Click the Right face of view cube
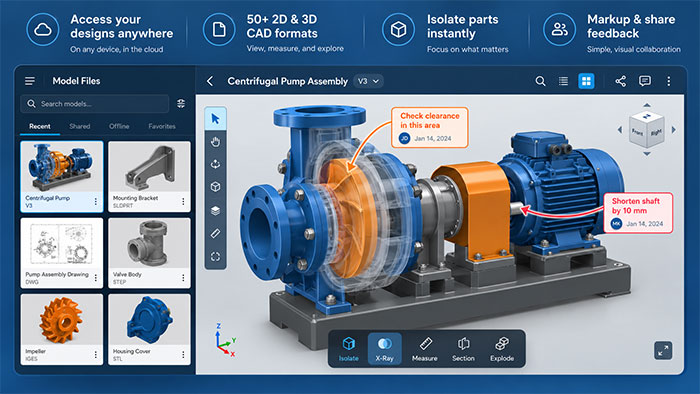The height and width of the screenshot is (394, 700). point(656,132)
